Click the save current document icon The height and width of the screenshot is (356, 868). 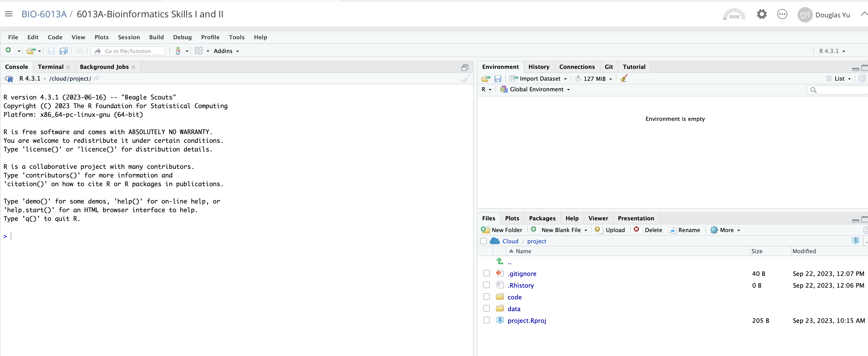(x=51, y=51)
